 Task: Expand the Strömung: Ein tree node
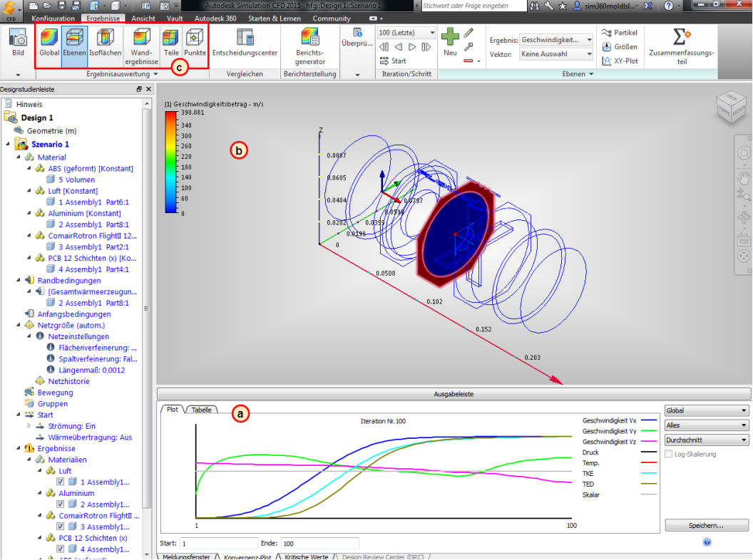tap(29, 425)
